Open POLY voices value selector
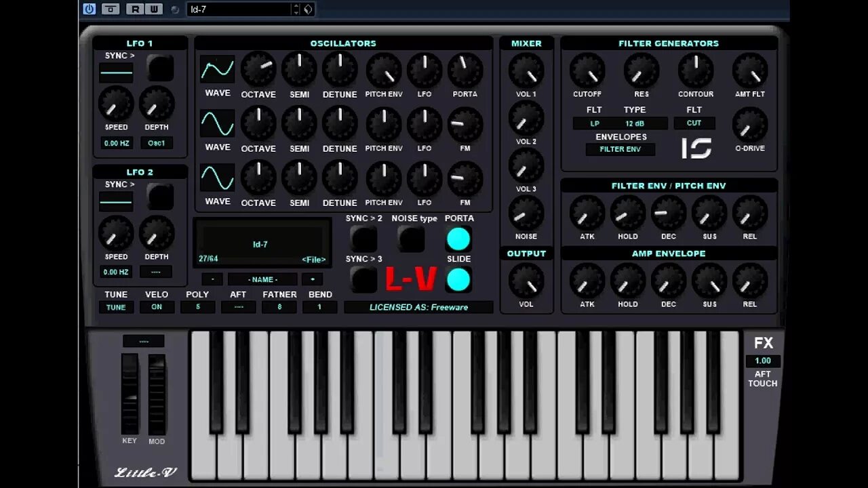Image resolution: width=868 pixels, height=488 pixels. [198, 307]
